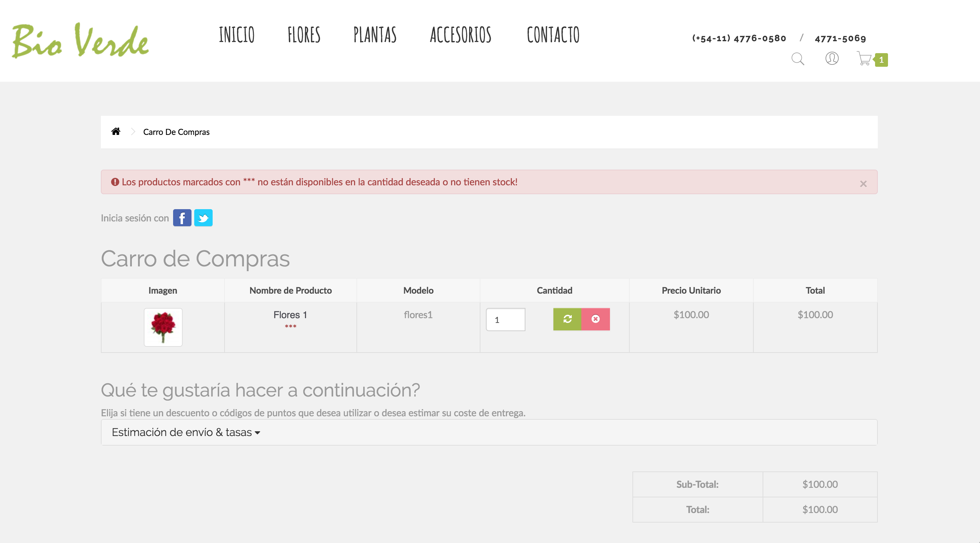
Task: Click the Carro De Compras breadcrumb
Action: (176, 132)
